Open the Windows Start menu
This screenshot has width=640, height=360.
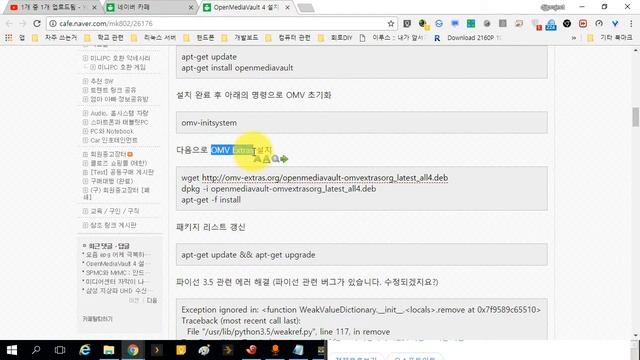tap(12, 350)
